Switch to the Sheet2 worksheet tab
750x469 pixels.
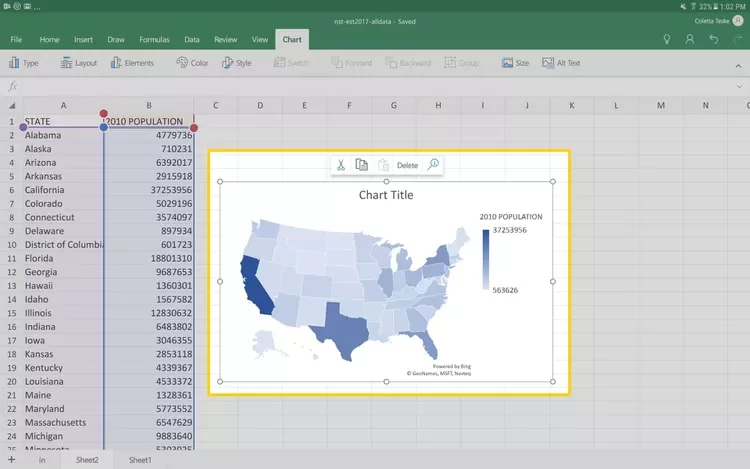[x=88, y=460]
